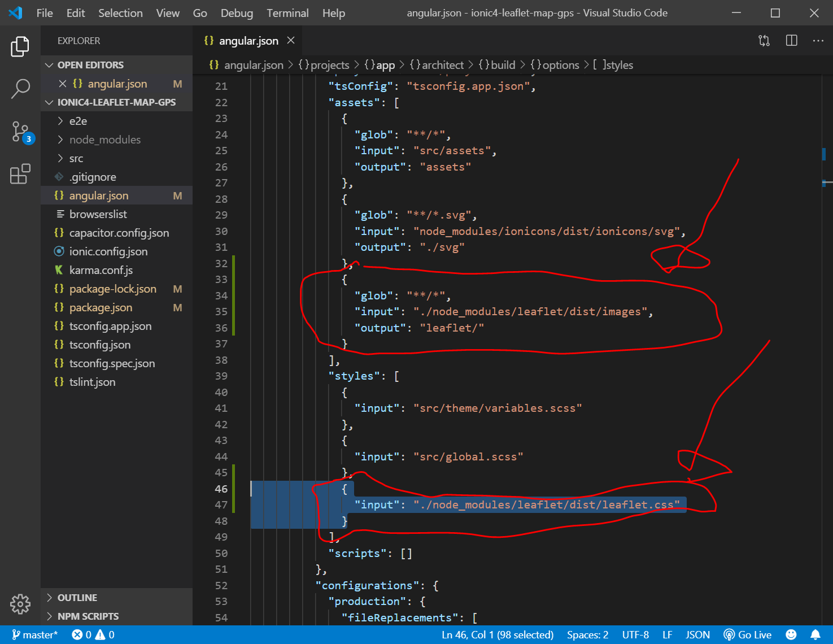Open Source Control view with 3 changes
Screen dimensions: 833x644
click(20, 132)
